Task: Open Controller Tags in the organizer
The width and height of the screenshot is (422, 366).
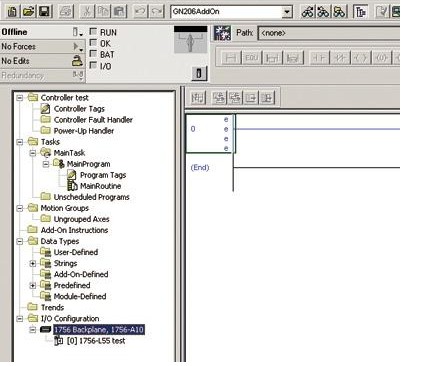Action: click(79, 109)
